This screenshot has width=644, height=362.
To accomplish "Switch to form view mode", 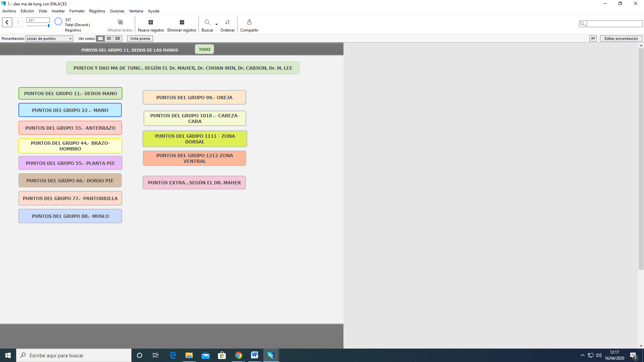I will [x=100, y=39].
